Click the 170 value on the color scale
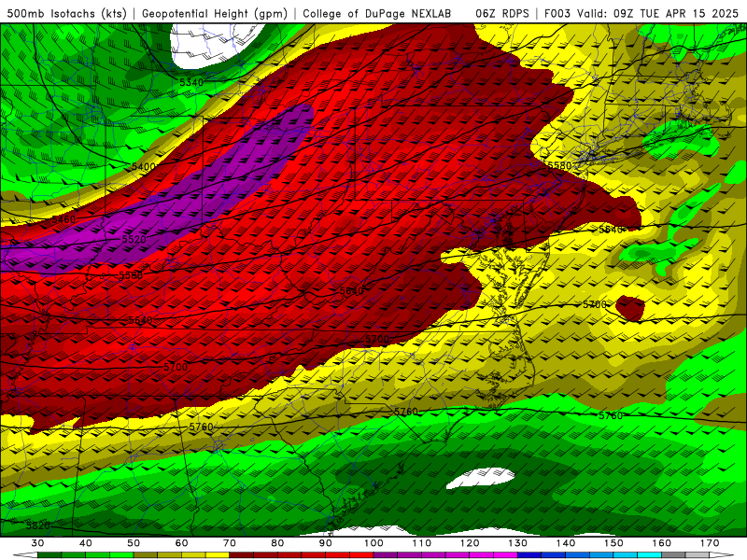This screenshot has width=747, height=560. [710, 543]
